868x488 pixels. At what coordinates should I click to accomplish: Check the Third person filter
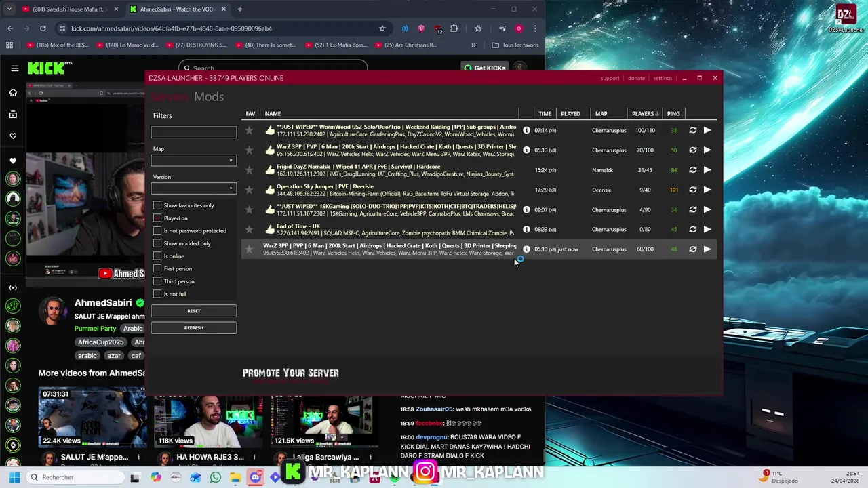(157, 281)
